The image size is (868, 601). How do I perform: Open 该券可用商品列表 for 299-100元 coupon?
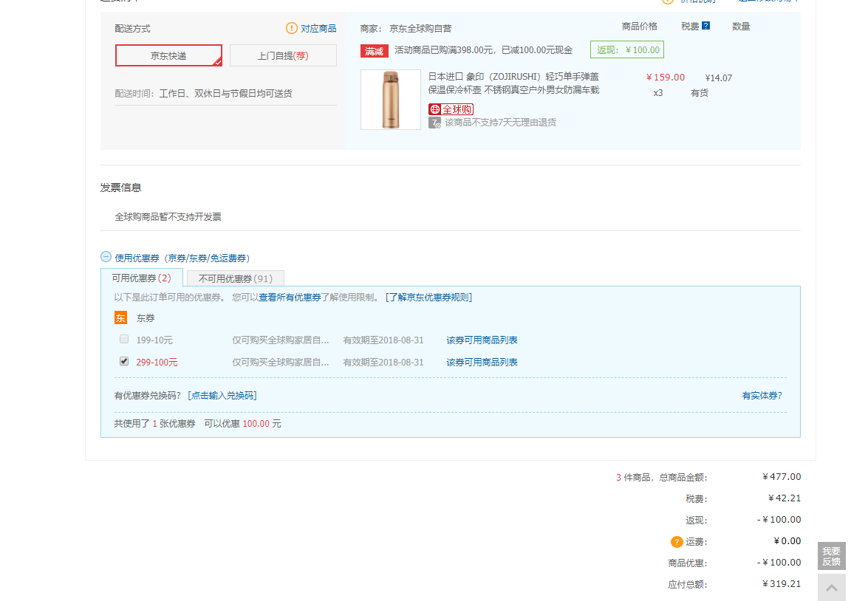click(482, 362)
